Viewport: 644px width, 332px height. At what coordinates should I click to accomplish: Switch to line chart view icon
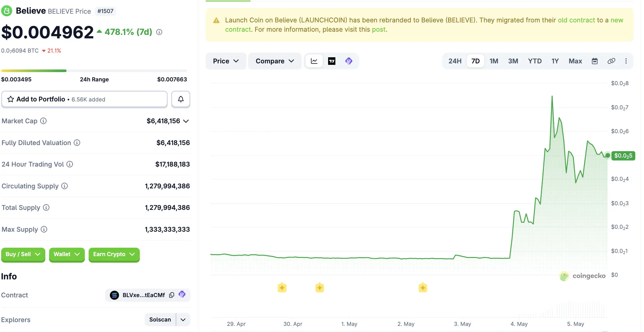(314, 61)
